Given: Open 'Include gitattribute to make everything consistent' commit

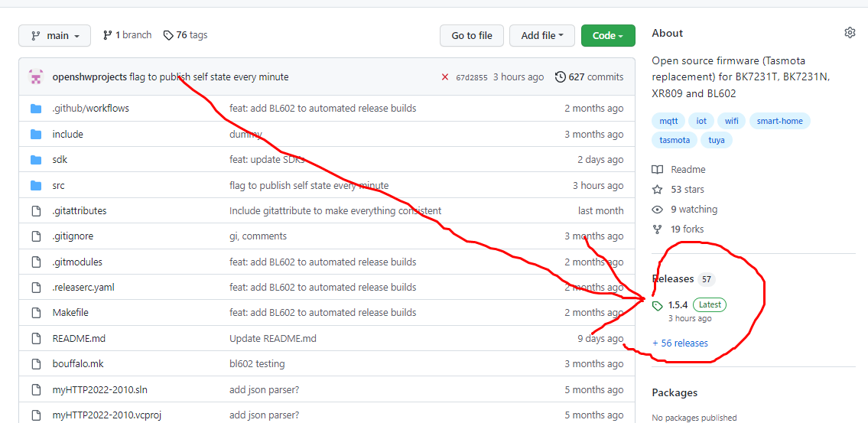Looking at the screenshot, I should point(336,211).
